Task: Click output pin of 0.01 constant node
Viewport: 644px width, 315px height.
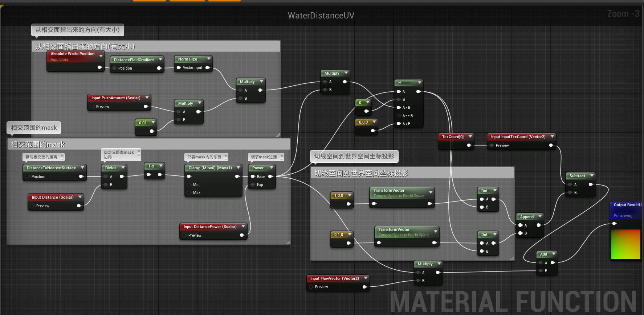Action: 152,131
